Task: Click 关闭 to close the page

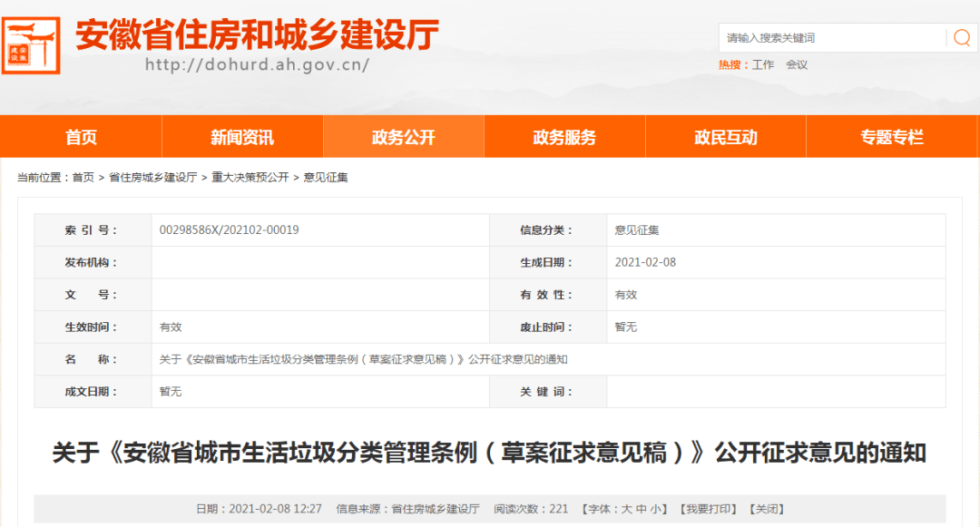Action: pyautogui.click(x=766, y=509)
